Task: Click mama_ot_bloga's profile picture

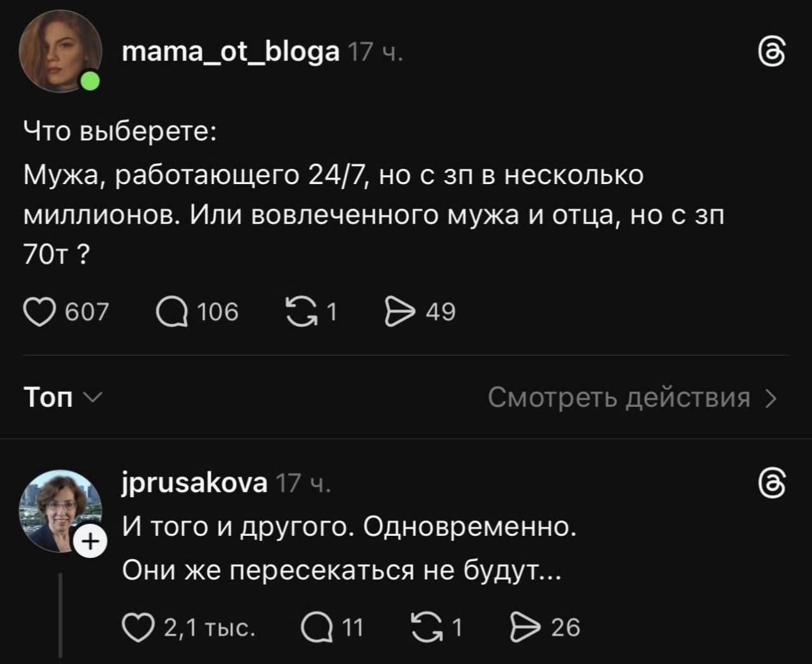Action: (60, 51)
